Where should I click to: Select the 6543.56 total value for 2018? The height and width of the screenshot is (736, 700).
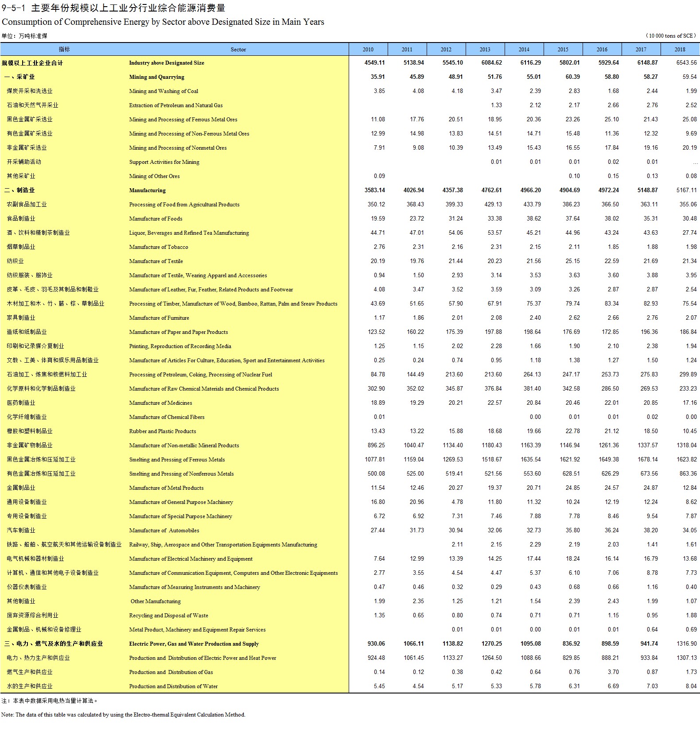click(686, 63)
